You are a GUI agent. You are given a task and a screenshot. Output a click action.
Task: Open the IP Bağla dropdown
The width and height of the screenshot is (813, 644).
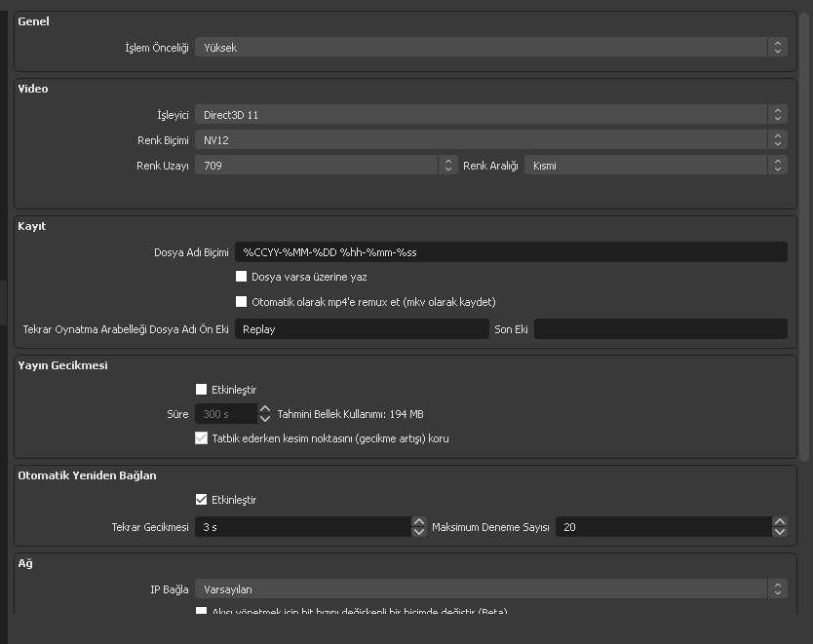[490, 589]
